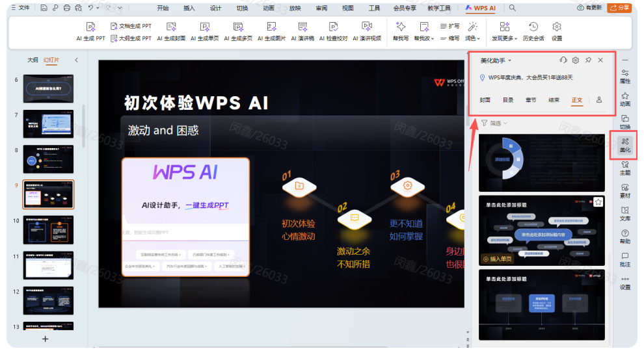This screenshot has height=351, width=644.
Task: Click the AI 生成 PPT icon
Action: (91, 27)
